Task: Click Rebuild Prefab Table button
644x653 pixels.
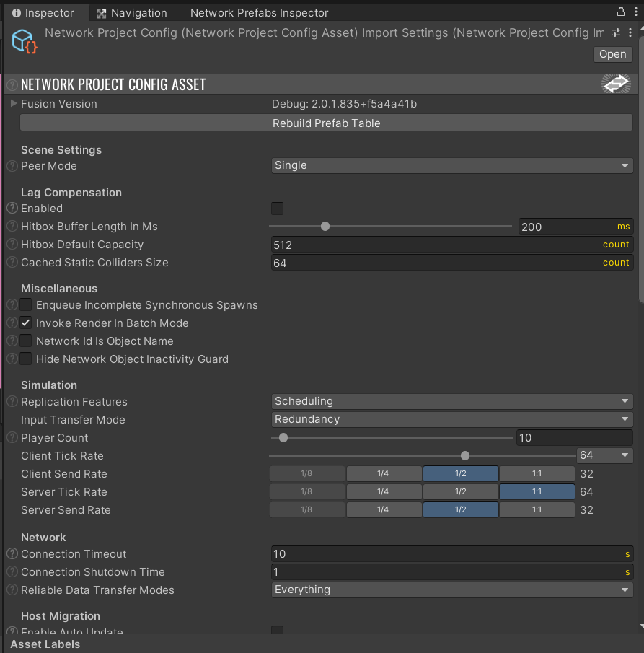Action: click(327, 123)
